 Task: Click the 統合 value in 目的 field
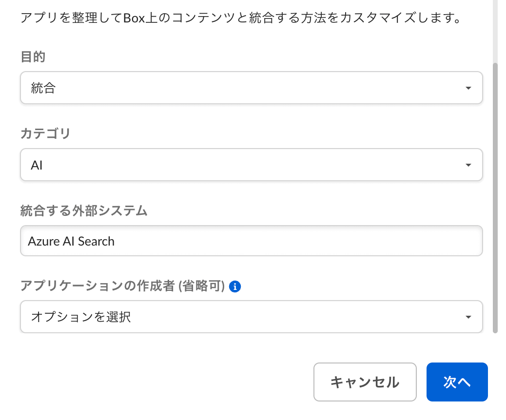point(43,88)
